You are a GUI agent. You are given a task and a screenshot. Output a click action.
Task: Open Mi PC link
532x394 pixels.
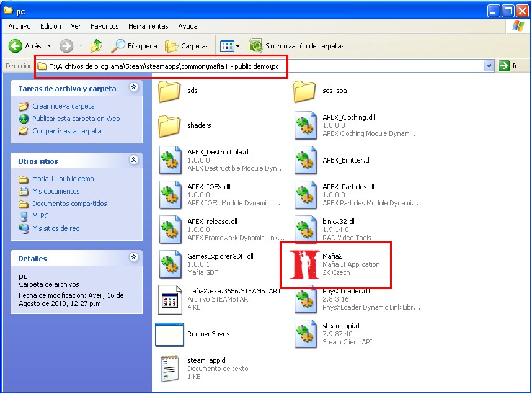click(x=40, y=216)
